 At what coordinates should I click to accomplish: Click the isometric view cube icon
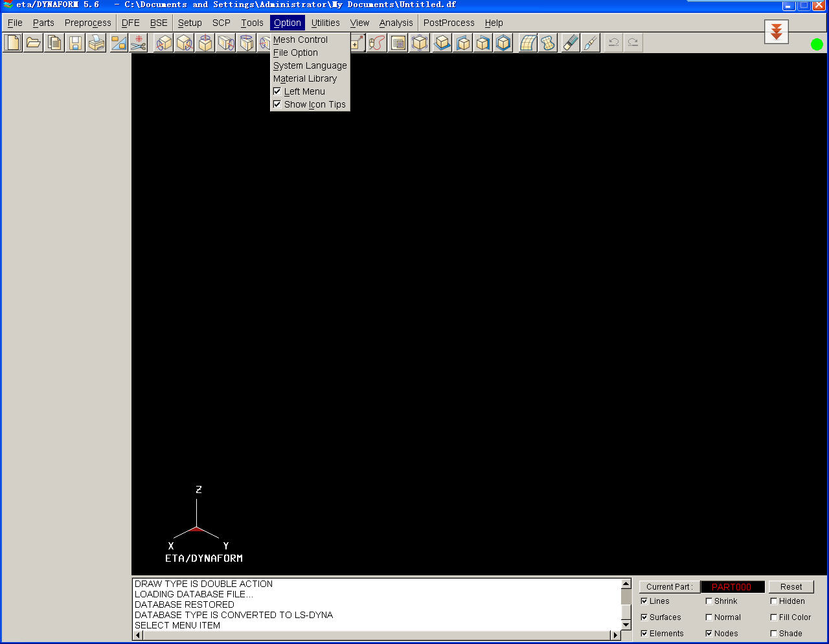pyautogui.click(x=504, y=43)
